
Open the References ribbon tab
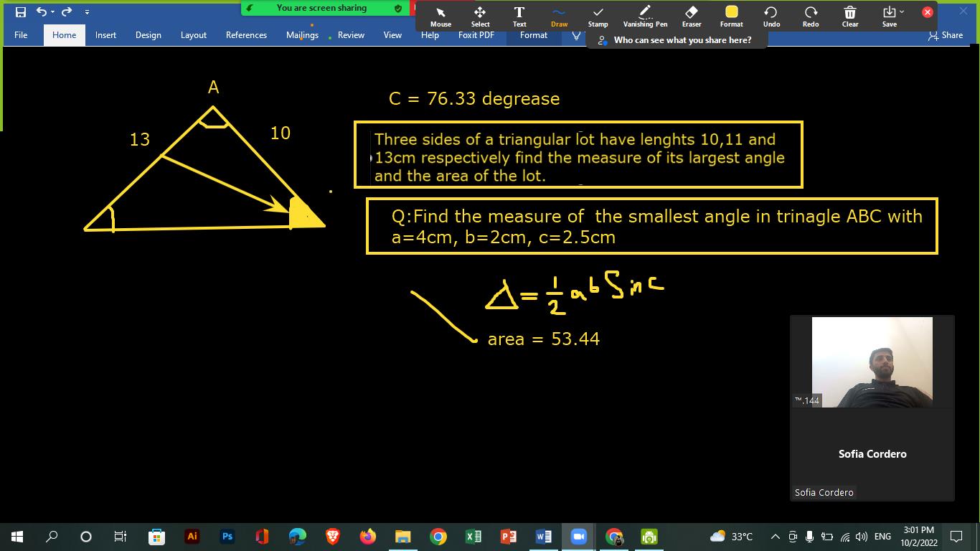coord(246,35)
